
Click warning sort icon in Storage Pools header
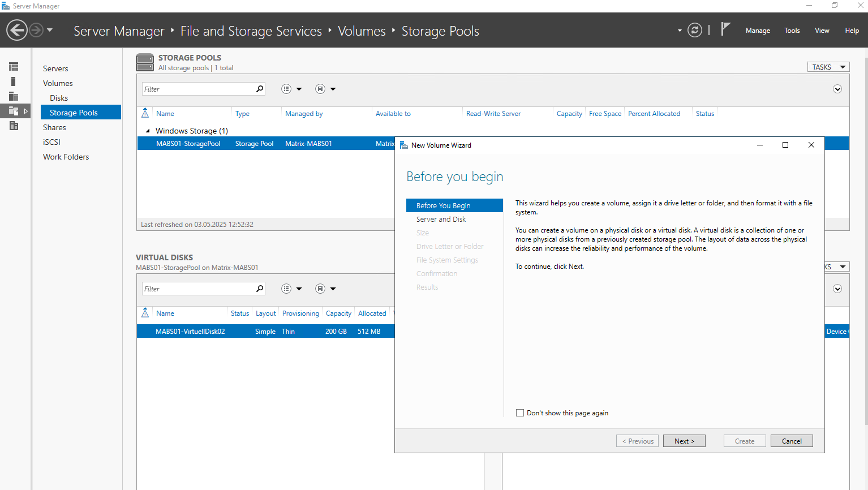pyautogui.click(x=145, y=113)
